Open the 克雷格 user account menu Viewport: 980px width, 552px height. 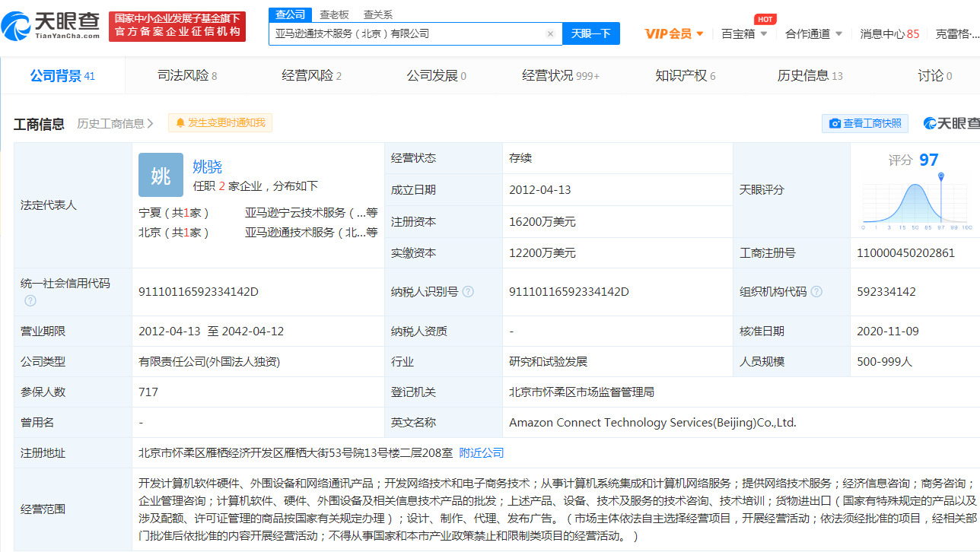pyautogui.click(x=957, y=33)
